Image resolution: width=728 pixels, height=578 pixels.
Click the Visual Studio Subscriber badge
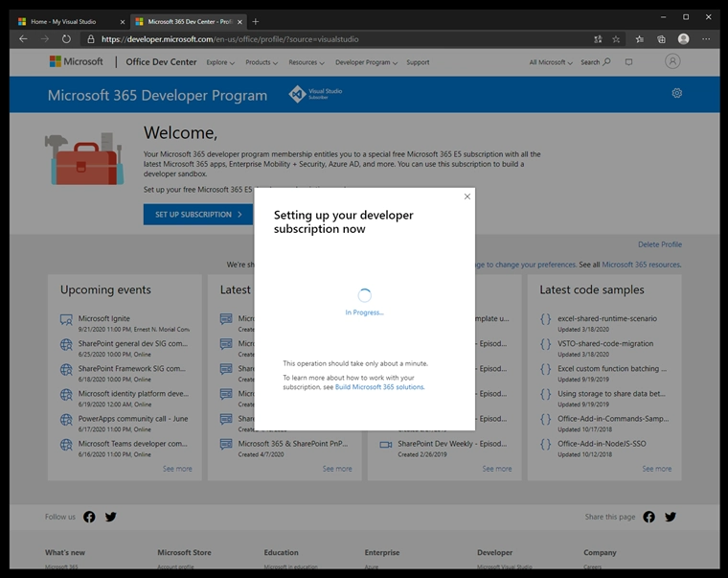pyautogui.click(x=316, y=94)
